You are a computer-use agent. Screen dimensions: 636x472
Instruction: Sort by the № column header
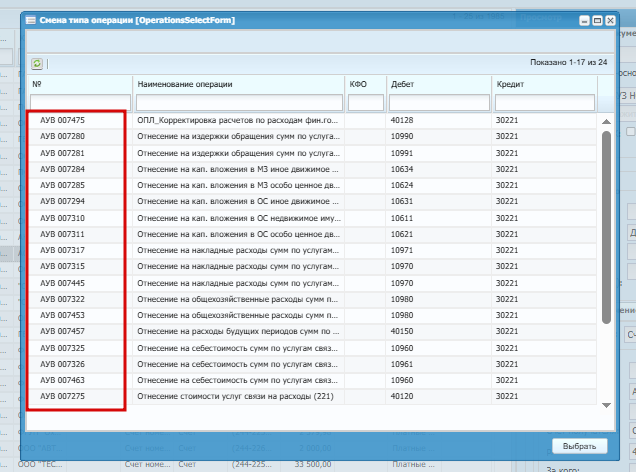[x=80, y=84]
